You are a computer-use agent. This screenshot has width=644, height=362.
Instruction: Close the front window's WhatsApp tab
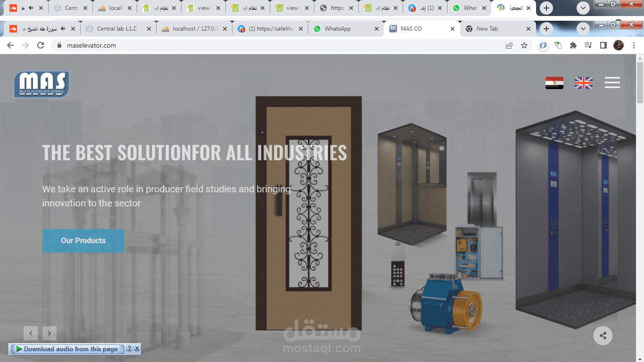(377, 29)
